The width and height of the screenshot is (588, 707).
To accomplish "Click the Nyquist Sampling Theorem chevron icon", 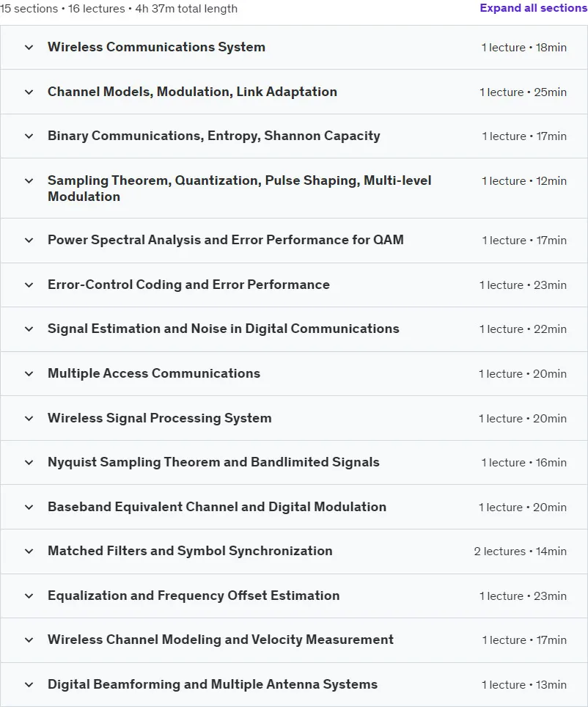I will pos(29,463).
